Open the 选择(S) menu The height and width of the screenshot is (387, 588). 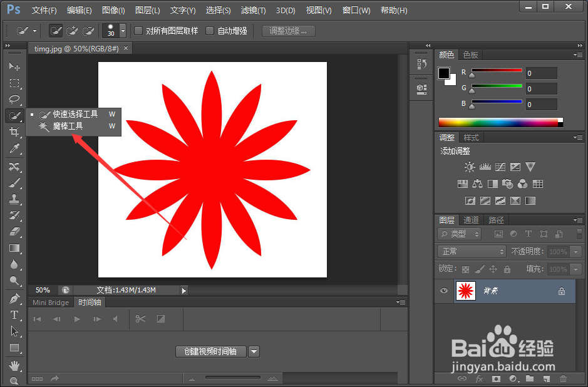218,10
